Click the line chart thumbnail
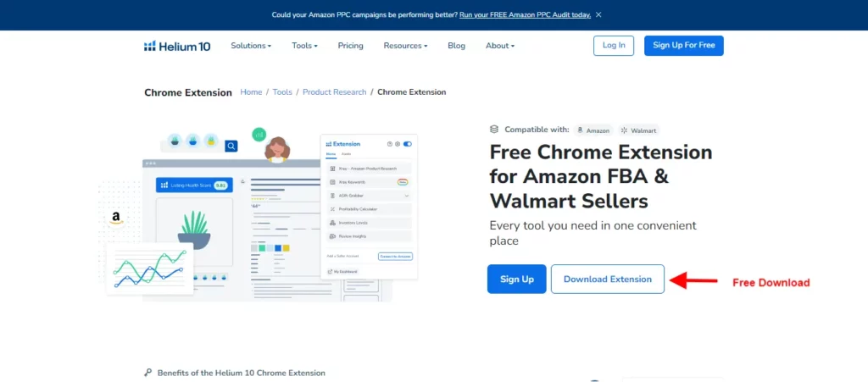This screenshot has height=382, width=868. tap(149, 269)
